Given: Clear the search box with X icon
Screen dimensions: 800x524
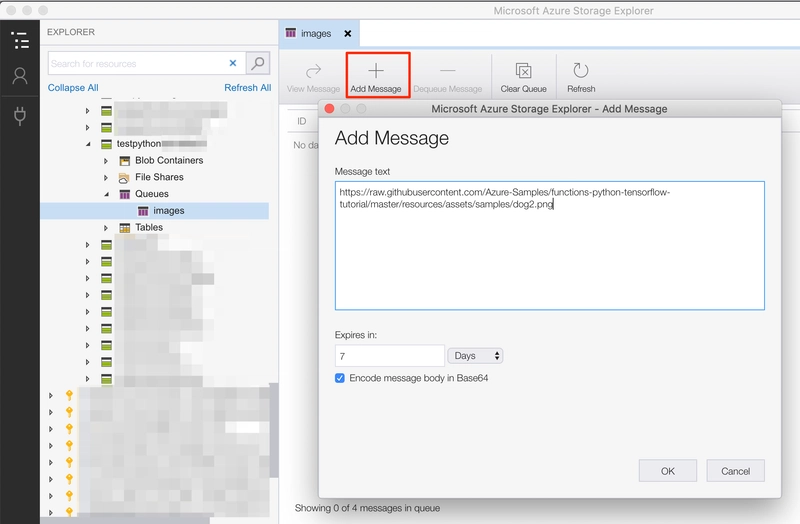Looking at the screenshot, I should pos(233,63).
